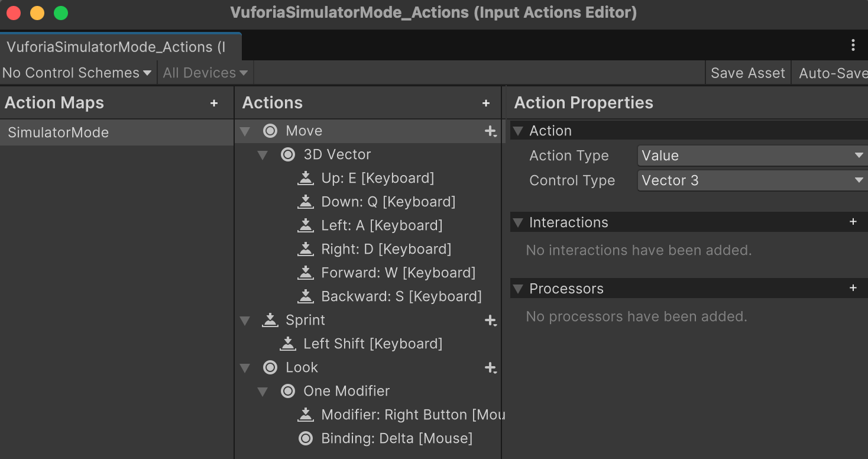
Task: Select Left: A [Keyboard] binding
Action: point(368,225)
